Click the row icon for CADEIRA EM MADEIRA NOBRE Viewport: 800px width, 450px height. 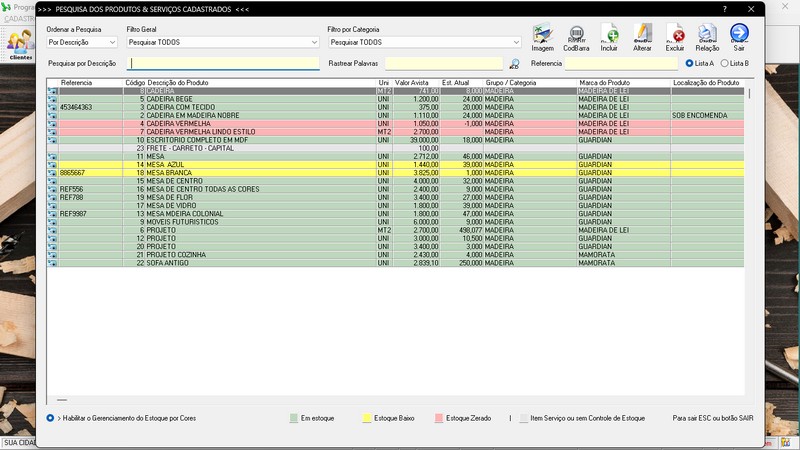[x=52, y=116]
